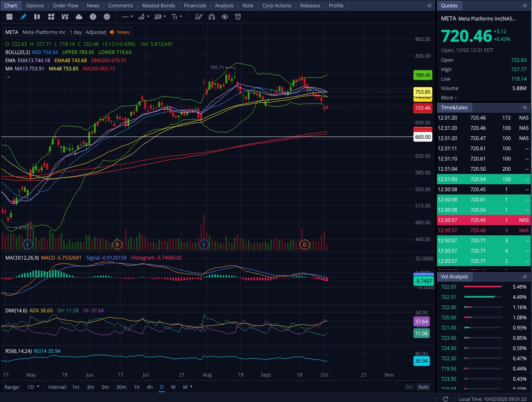532x402 pixels.
Task: Click the 722.07 row in Vol Analysis
Action: (484, 287)
